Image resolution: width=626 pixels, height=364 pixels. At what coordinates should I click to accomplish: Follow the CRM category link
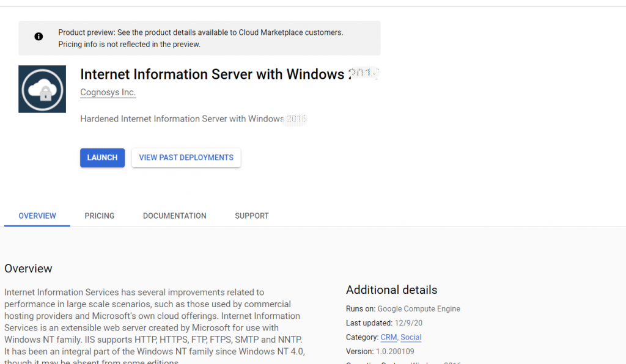tap(388, 337)
